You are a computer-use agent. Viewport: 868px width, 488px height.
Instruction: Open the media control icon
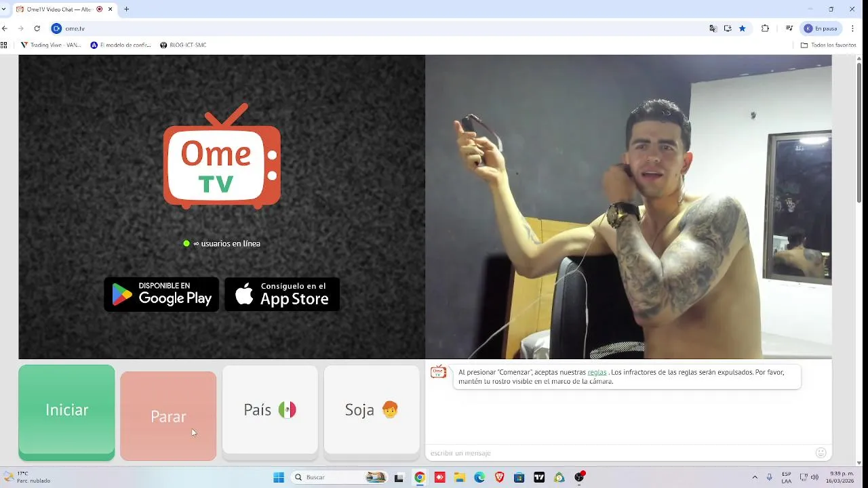click(789, 28)
